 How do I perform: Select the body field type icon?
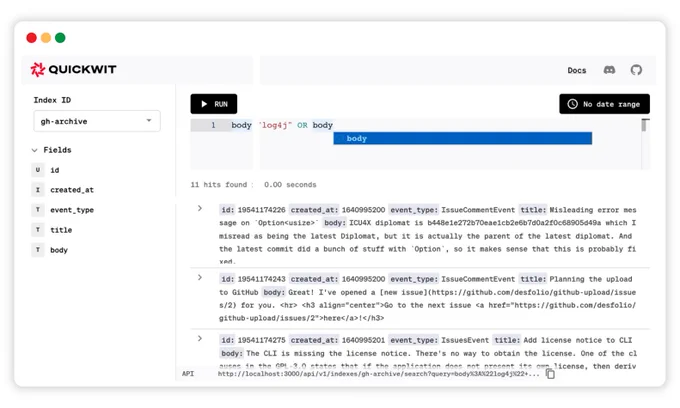38,250
